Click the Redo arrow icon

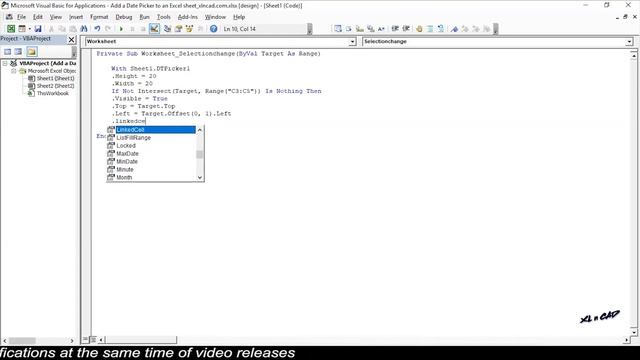pos(108,29)
